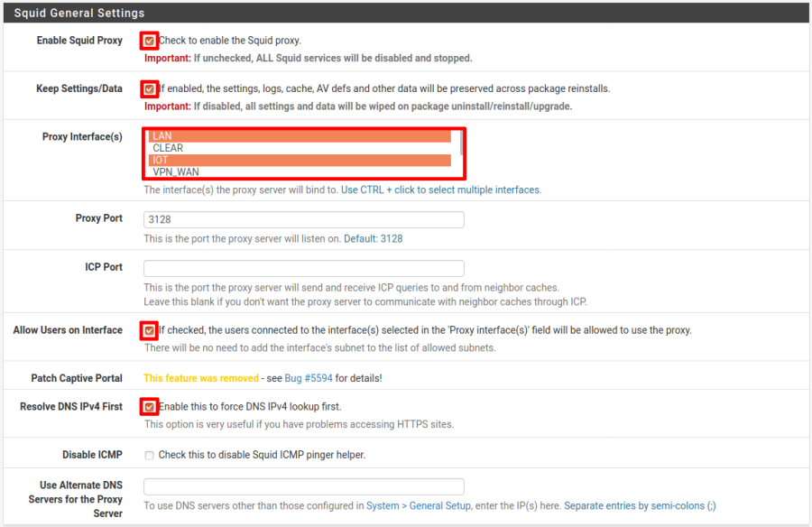Click the Squid General Settings header
Screen dimensions: 812x527
tap(79, 14)
